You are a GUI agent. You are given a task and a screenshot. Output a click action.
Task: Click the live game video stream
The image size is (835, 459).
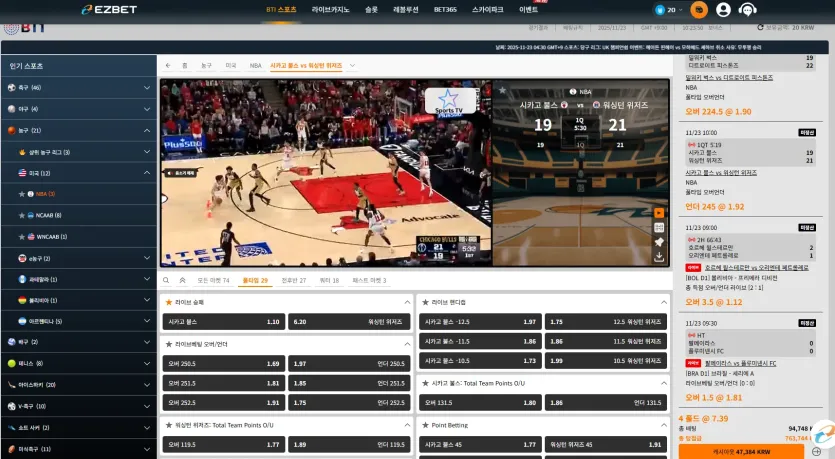coord(326,173)
